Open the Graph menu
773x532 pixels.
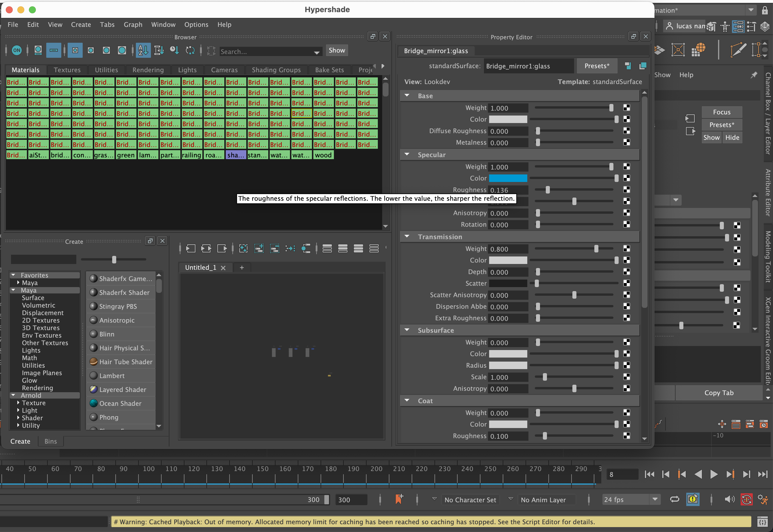(133, 24)
